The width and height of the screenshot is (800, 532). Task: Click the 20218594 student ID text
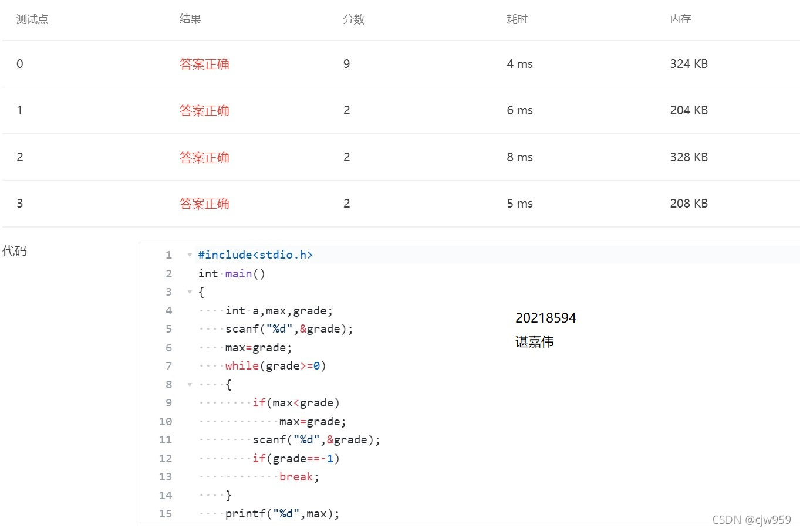[x=546, y=318]
